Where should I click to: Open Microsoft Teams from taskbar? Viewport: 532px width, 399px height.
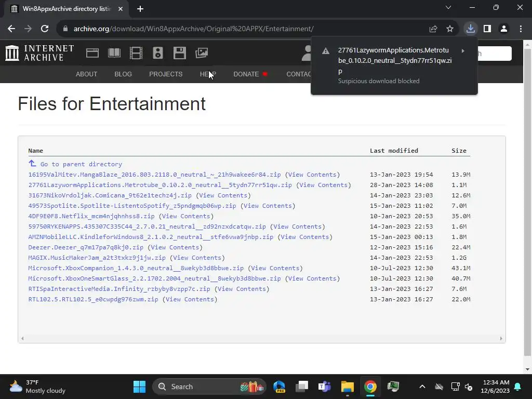(x=324, y=387)
